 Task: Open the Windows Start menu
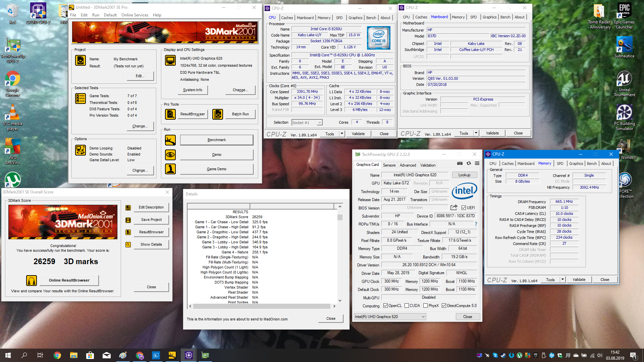pyautogui.click(x=8, y=355)
